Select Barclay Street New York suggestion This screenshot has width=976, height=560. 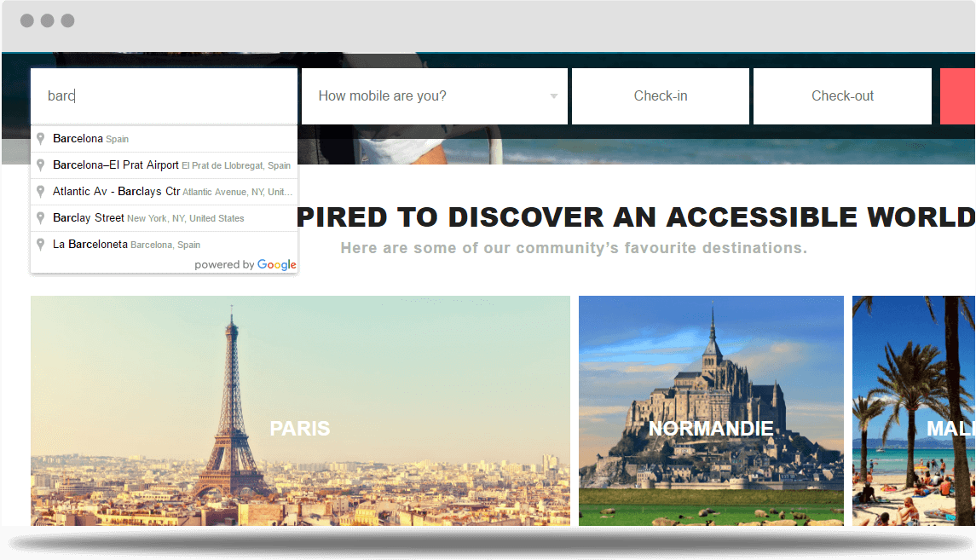pyautogui.click(x=165, y=218)
